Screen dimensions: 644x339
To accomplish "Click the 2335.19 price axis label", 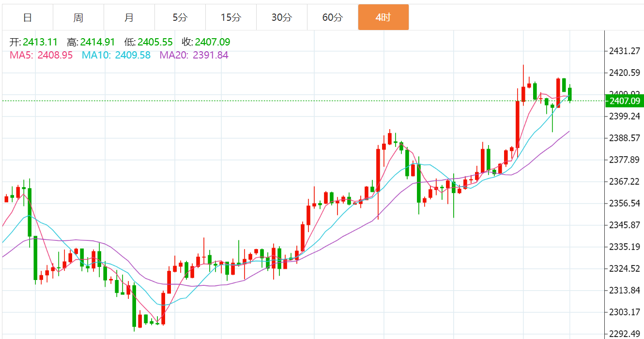I will [625, 247].
